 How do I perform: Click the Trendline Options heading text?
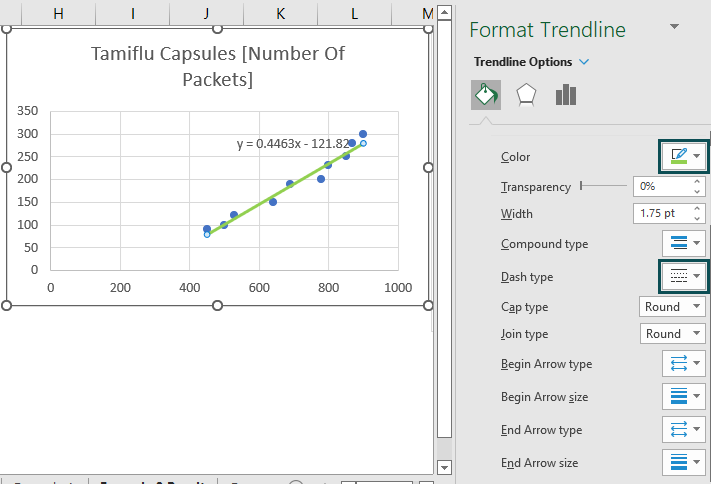[523, 62]
